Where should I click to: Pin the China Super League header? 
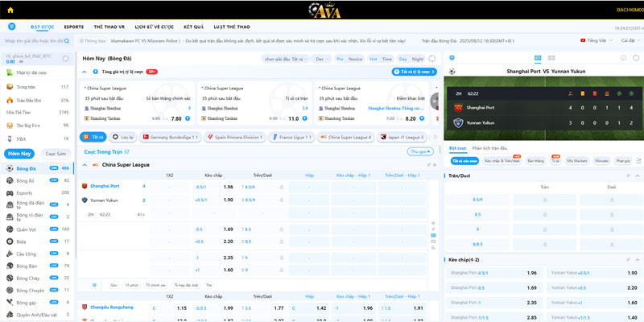pyautogui.click(x=429, y=165)
